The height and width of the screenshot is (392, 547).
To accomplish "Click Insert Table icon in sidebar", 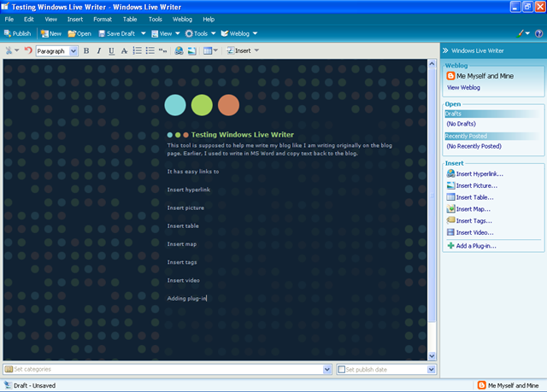I will 450,197.
